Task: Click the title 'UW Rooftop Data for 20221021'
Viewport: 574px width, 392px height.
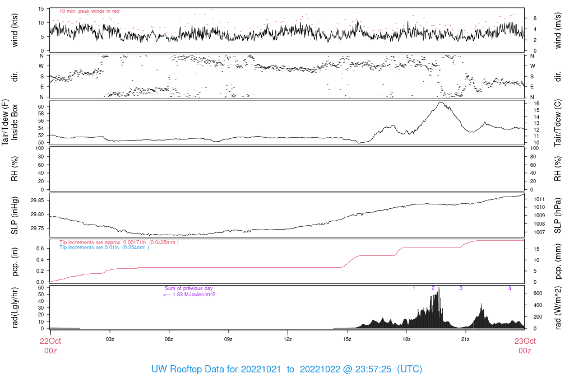Action: (x=216, y=369)
